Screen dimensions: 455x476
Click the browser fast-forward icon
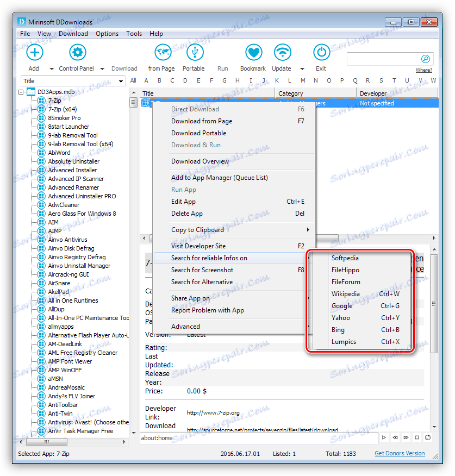406,437
